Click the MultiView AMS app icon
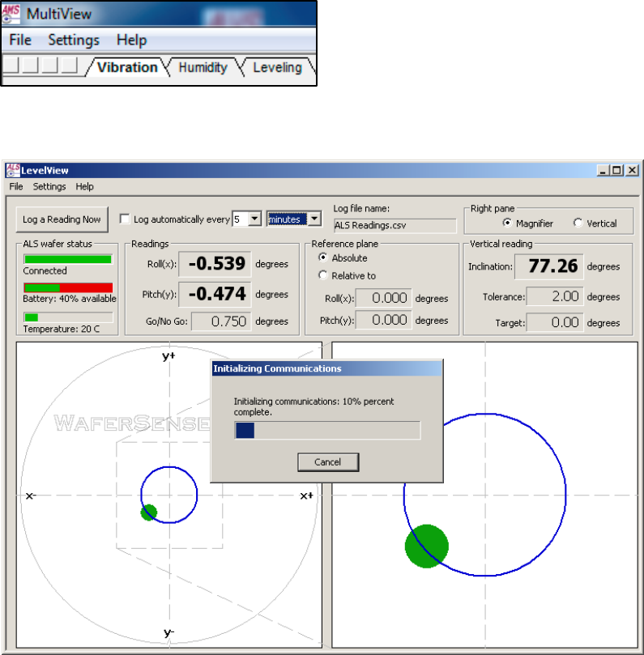This screenshot has width=644, height=655. (11, 14)
